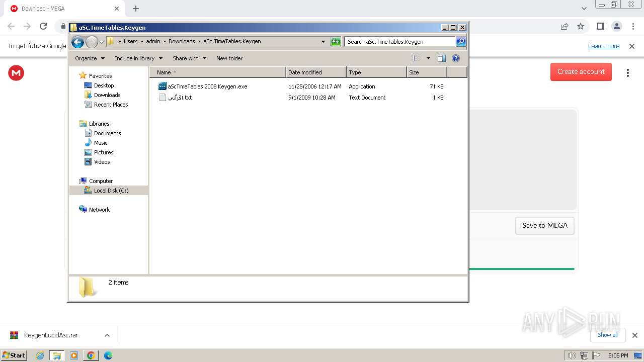Reload the Chrome page
The height and width of the screenshot is (362, 644).
(x=43, y=26)
